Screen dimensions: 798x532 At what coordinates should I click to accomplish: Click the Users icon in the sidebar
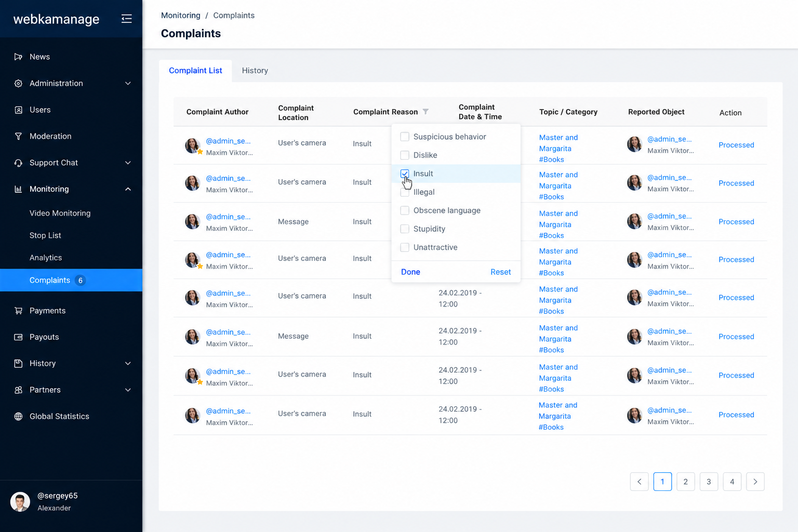(18, 110)
